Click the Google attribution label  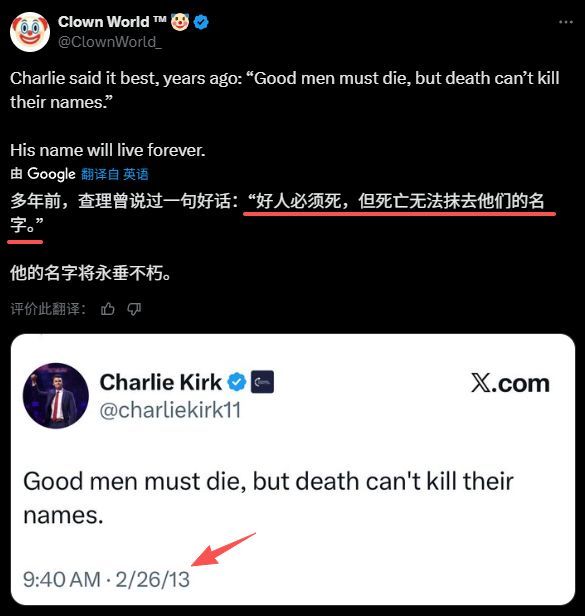pyautogui.click(x=43, y=174)
